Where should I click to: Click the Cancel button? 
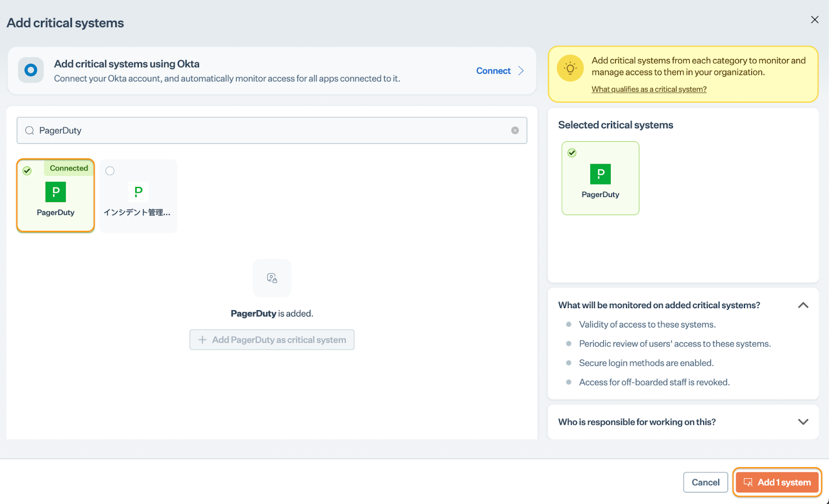pos(705,482)
